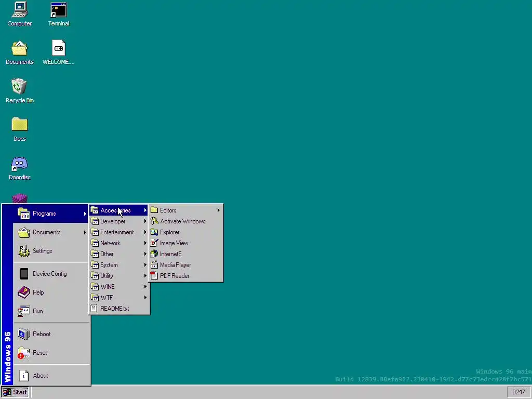Click the Reset label in Start menu
This screenshot has height=399, width=532.
pyautogui.click(x=39, y=353)
